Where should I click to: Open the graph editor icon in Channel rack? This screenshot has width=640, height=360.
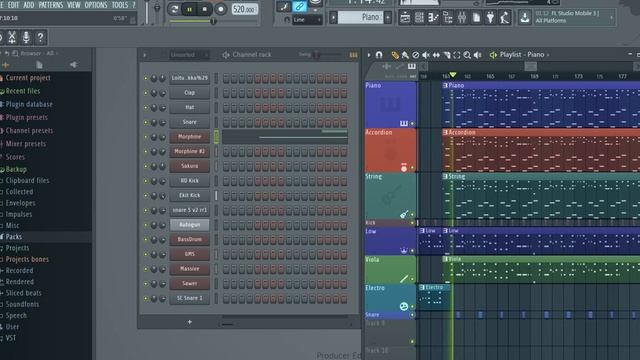(353, 55)
